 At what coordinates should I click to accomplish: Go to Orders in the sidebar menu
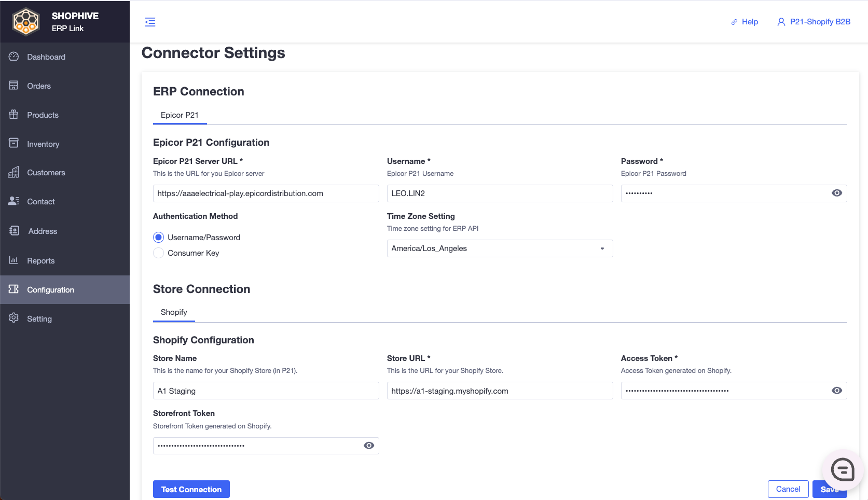[65, 86]
